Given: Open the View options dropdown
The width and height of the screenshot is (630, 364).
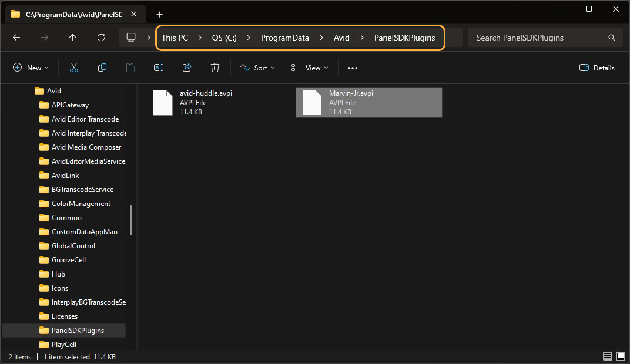Looking at the screenshot, I should tap(310, 68).
